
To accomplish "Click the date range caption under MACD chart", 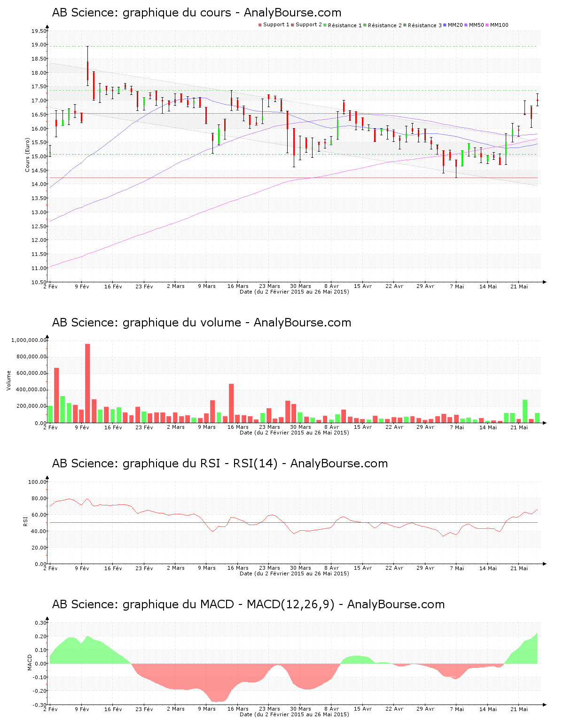I will 294,714.
